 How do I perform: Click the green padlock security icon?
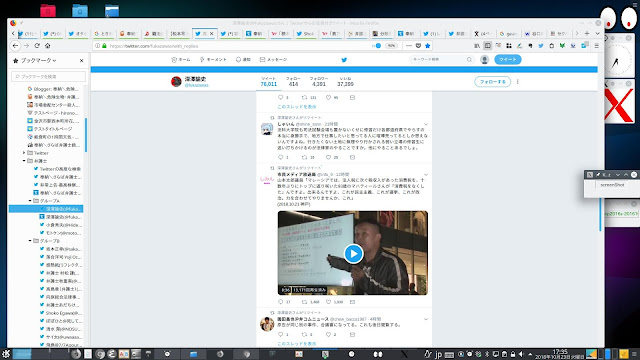coord(104,46)
